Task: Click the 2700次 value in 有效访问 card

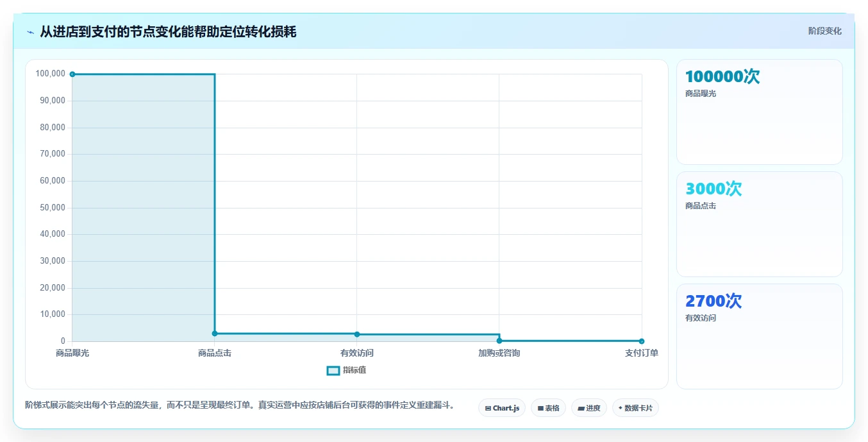Action: coord(714,301)
